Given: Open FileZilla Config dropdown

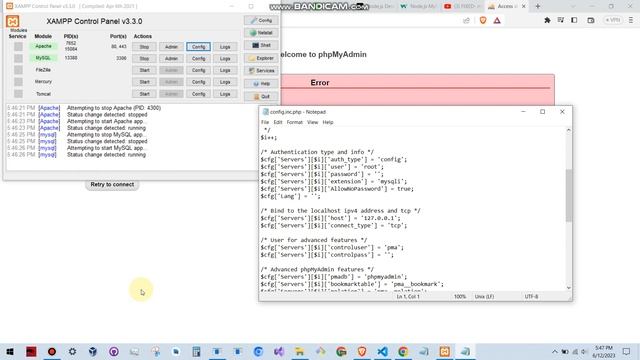Looking at the screenshot, I should pos(198,70).
